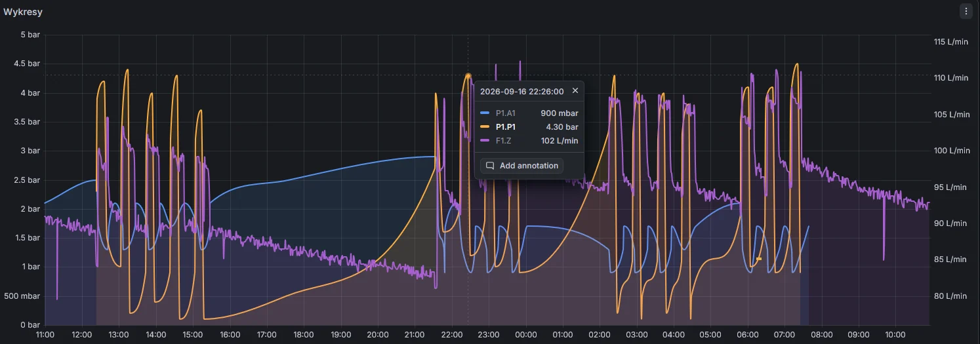Click the 500 mbar left axis label
The height and width of the screenshot is (344, 980).
point(24,296)
